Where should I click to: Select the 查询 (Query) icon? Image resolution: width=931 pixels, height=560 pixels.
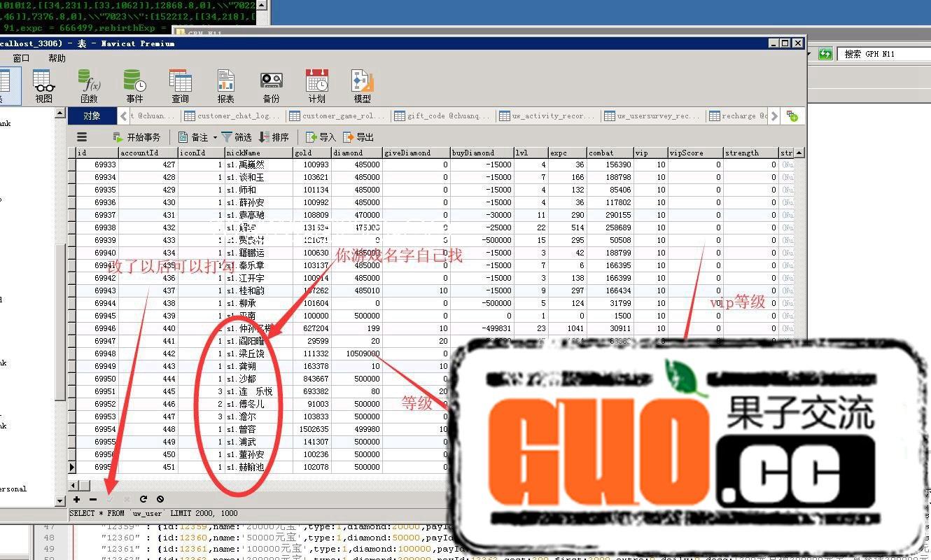[180, 85]
